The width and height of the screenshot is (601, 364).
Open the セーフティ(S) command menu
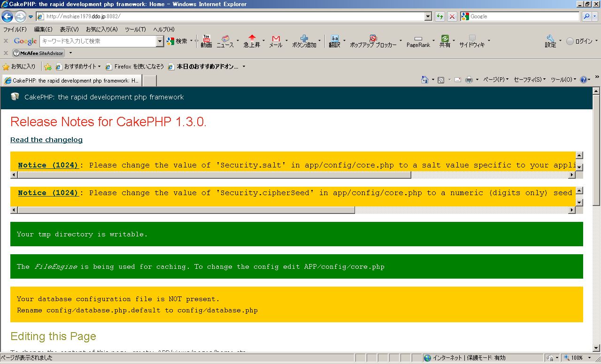[x=530, y=80]
